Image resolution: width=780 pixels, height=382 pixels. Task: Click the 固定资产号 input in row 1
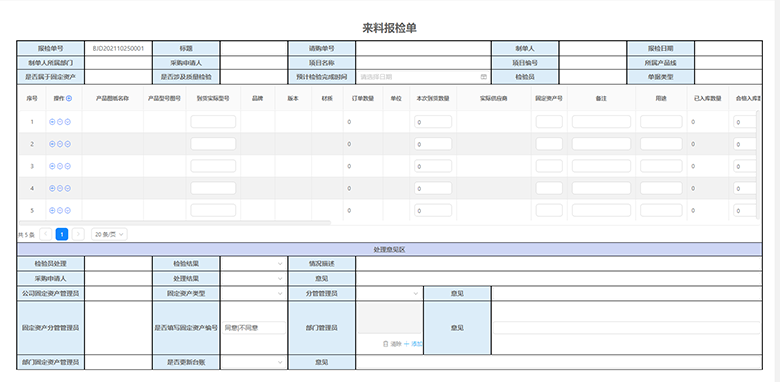(x=549, y=122)
